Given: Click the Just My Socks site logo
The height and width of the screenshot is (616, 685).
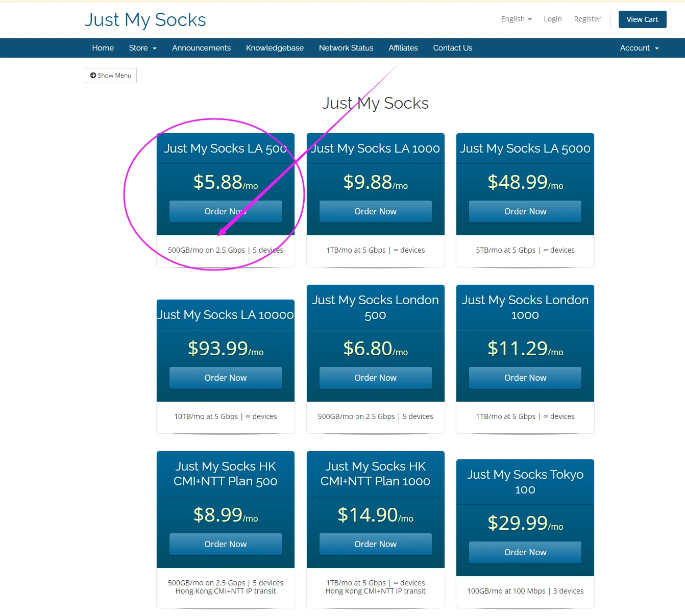Looking at the screenshot, I should [x=145, y=20].
